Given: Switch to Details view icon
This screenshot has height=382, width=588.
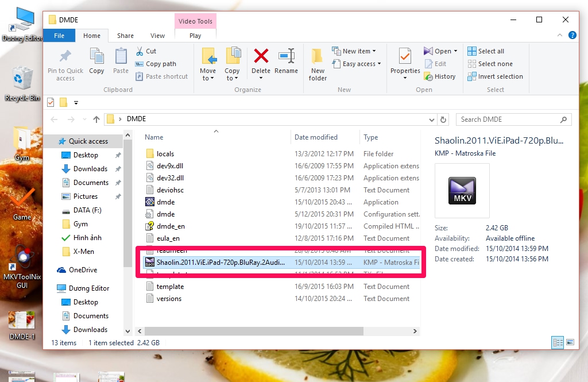Looking at the screenshot, I should click(x=558, y=342).
